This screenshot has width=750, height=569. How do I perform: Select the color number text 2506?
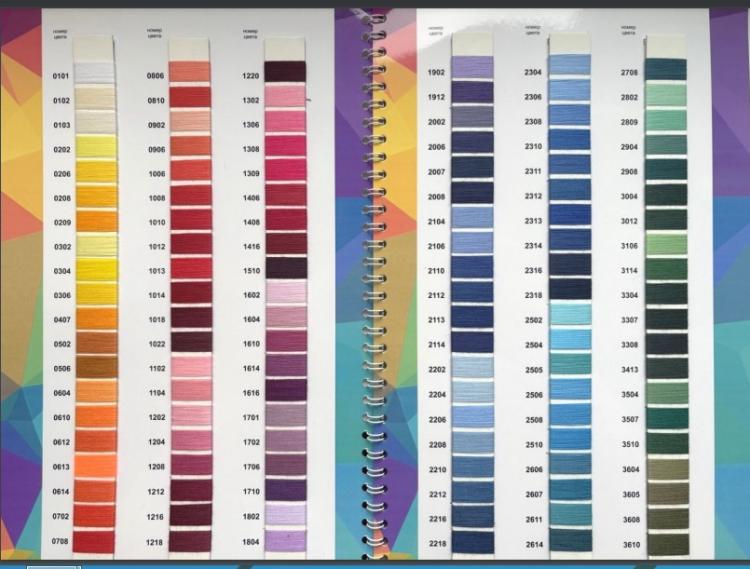(x=534, y=395)
